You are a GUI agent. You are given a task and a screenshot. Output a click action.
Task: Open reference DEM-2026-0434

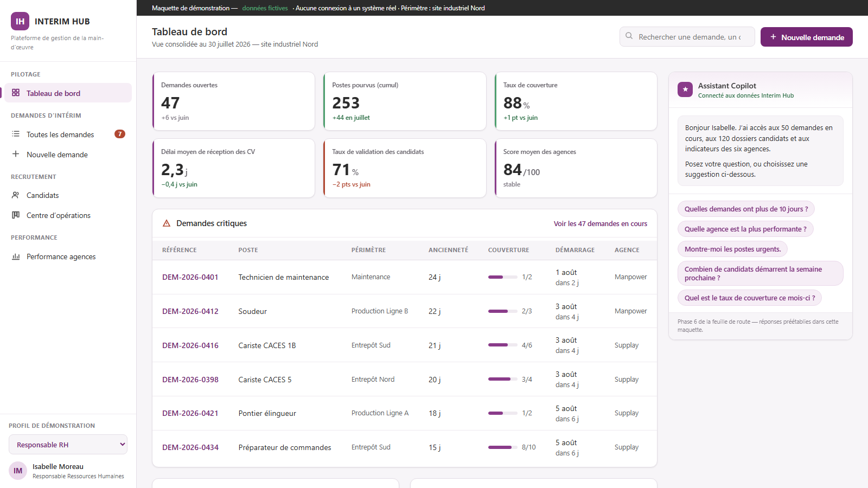190,447
